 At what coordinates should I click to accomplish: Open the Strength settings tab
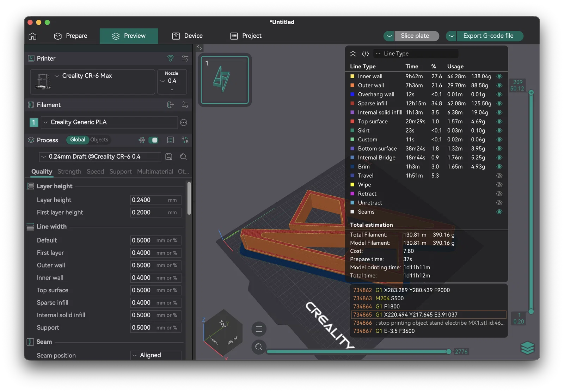[x=69, y=172]
